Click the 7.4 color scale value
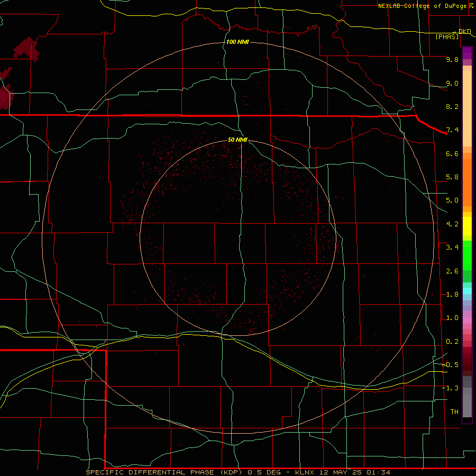Image resolution: width=476 pixels, height=476 pixels. tap(452, 130)
